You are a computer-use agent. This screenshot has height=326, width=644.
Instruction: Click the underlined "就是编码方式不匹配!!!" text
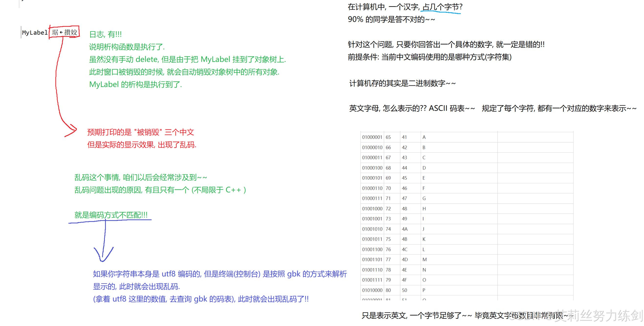click(111, 215)
